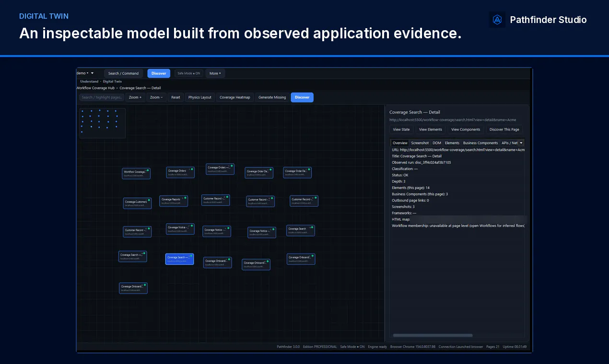Screen dimensions: 609x364
Task: Click the View Components button
Action: point(466,129)
